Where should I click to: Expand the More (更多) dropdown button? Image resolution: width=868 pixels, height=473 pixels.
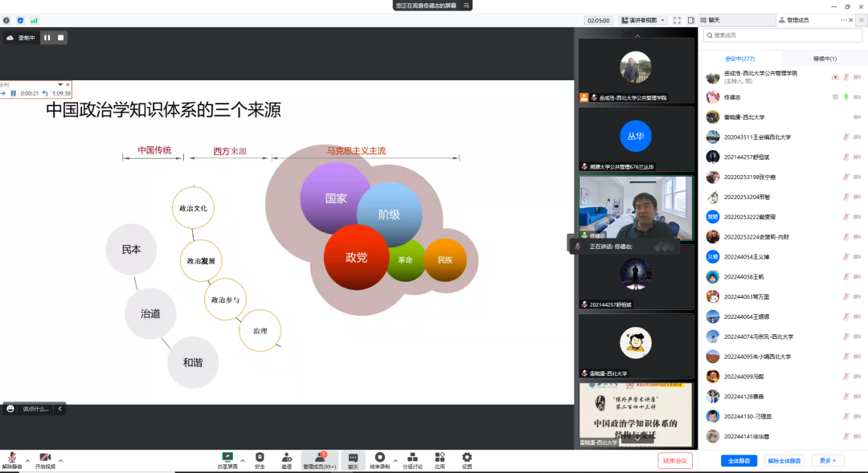[827, 461]
